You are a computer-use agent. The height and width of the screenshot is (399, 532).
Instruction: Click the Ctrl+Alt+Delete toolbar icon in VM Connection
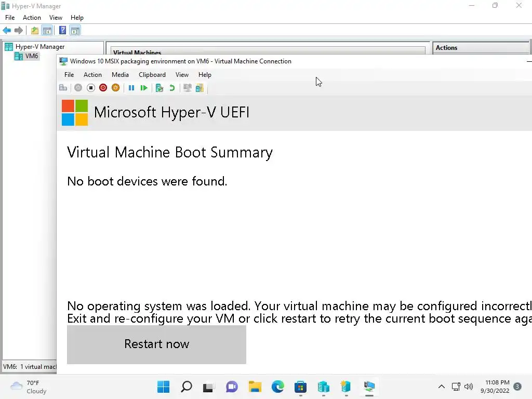point(63,88)
